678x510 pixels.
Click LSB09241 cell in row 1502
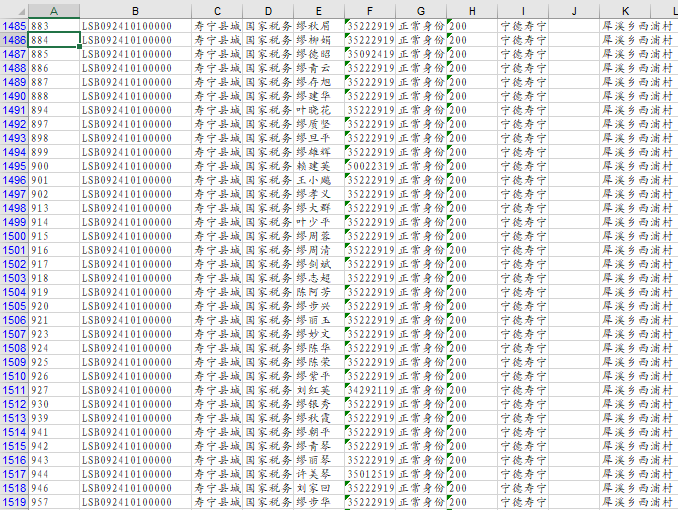click(x=135, y=264)
